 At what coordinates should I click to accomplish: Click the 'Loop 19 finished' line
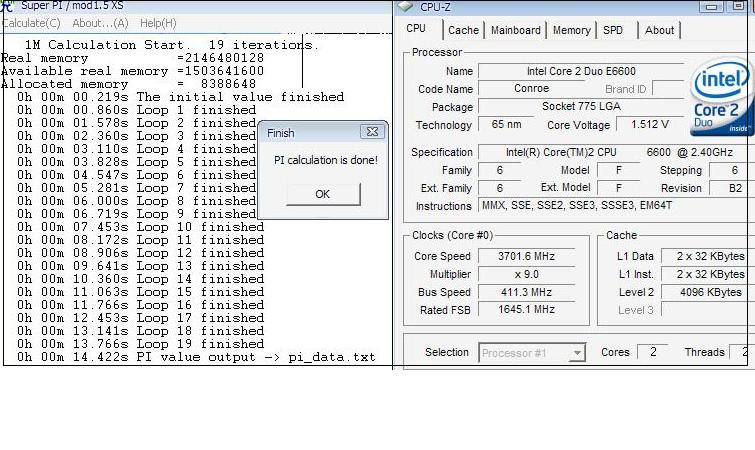pos(141,344)
